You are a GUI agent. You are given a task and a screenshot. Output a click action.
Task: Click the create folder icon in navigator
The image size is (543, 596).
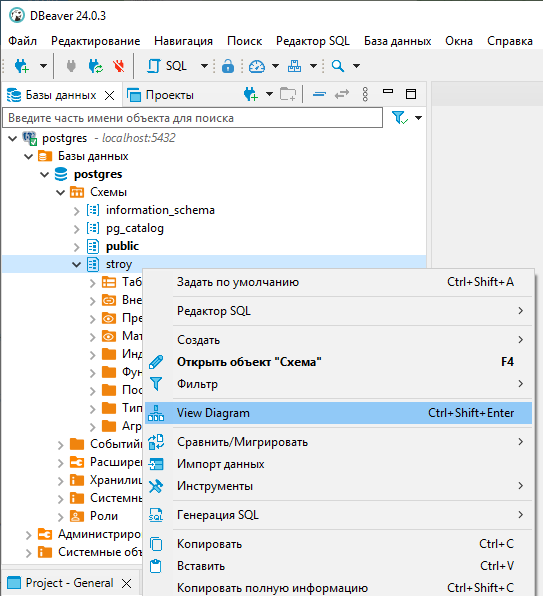pos(288,94)
